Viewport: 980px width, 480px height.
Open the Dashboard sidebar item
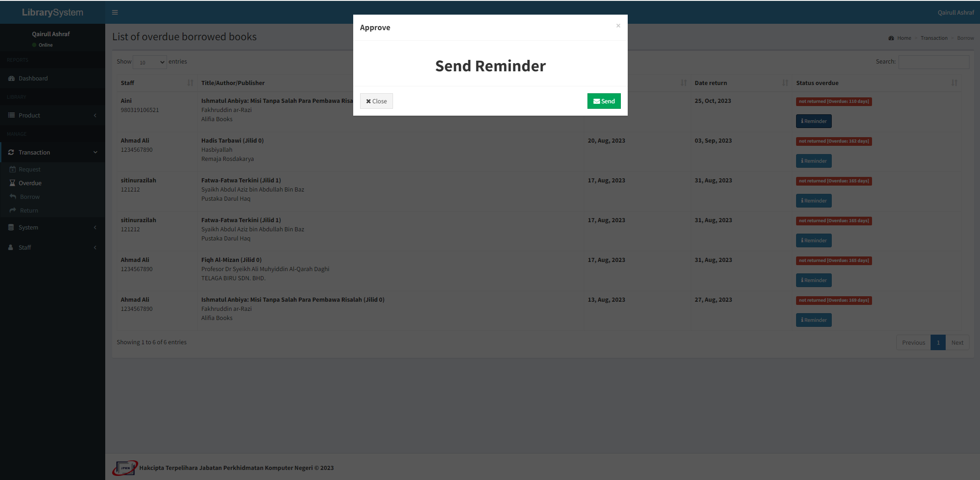(33, 78)
